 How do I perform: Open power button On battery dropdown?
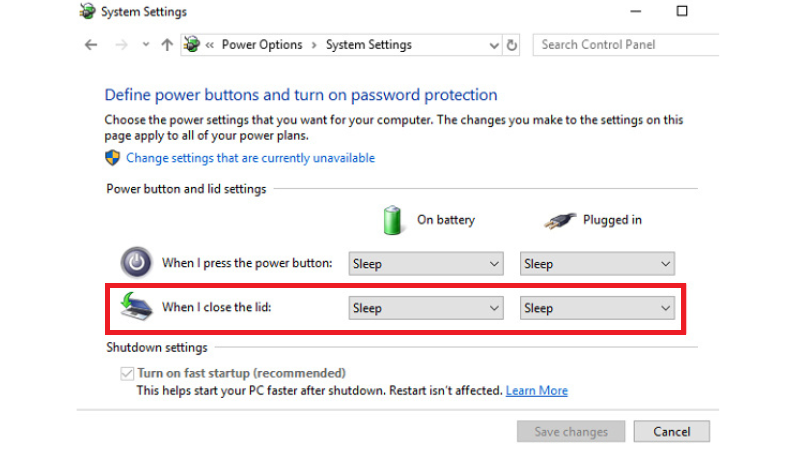pos(425,264)
